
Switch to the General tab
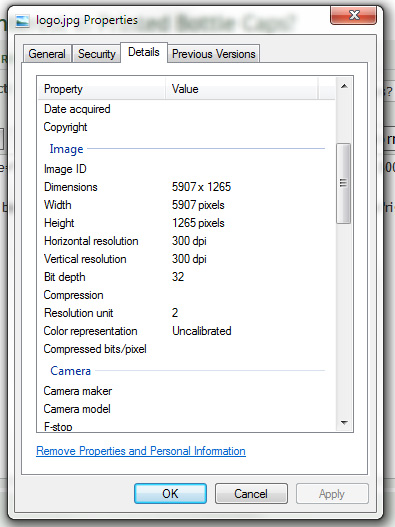[47, 54]
